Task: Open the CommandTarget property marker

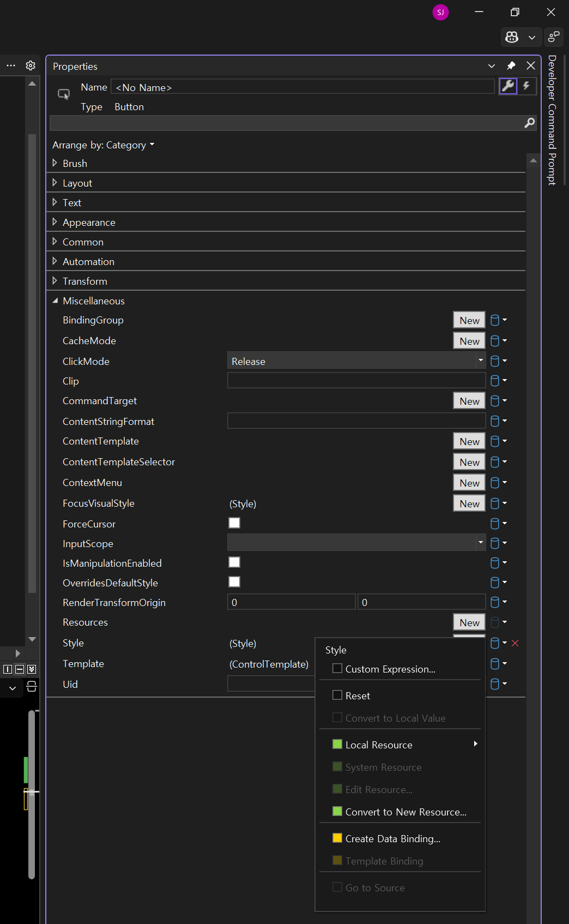Action: [498, 401]
